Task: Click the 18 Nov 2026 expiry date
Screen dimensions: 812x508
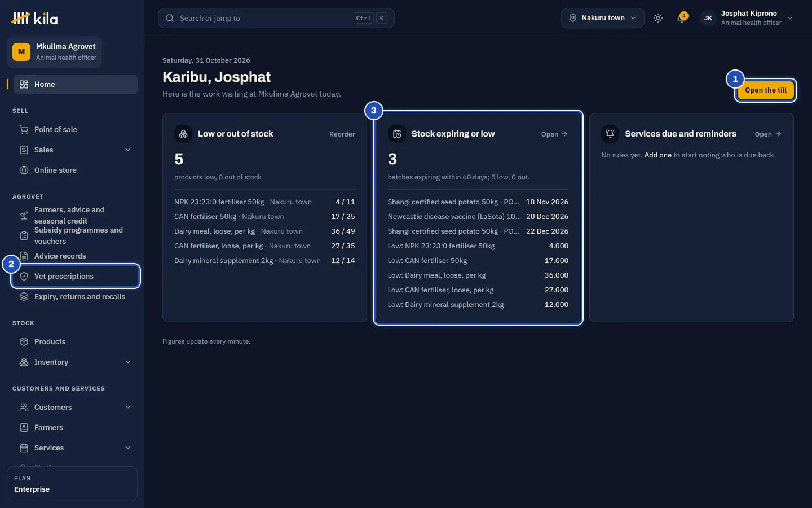Action: click(547, 202)
